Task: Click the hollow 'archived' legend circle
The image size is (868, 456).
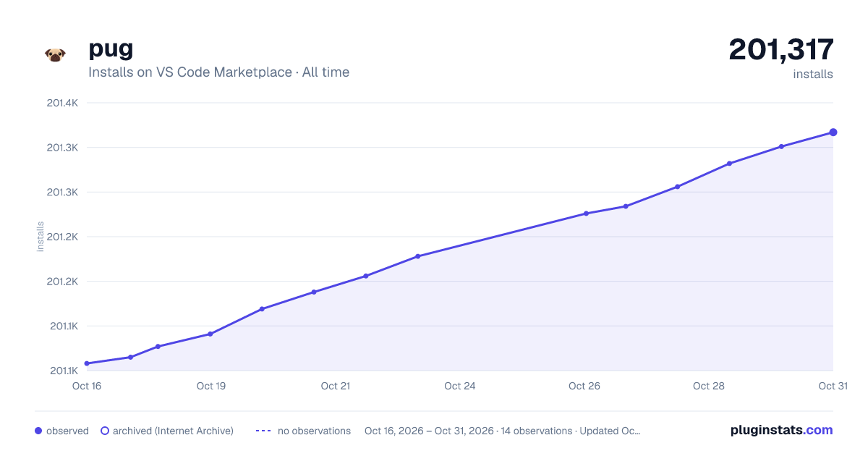Action: (105, 431)
